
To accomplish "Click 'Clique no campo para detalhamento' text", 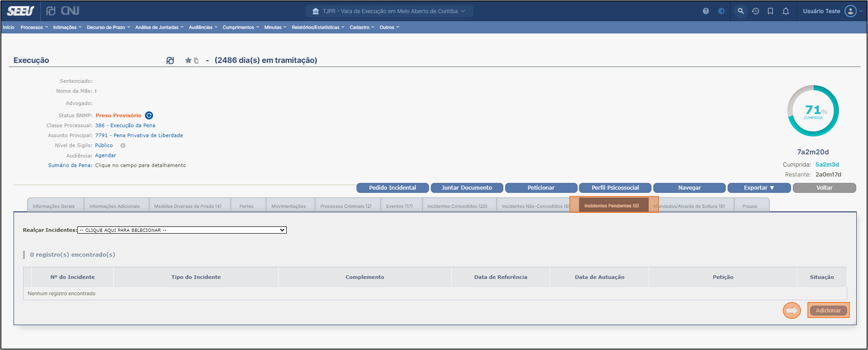I will [x=141, y=165].
